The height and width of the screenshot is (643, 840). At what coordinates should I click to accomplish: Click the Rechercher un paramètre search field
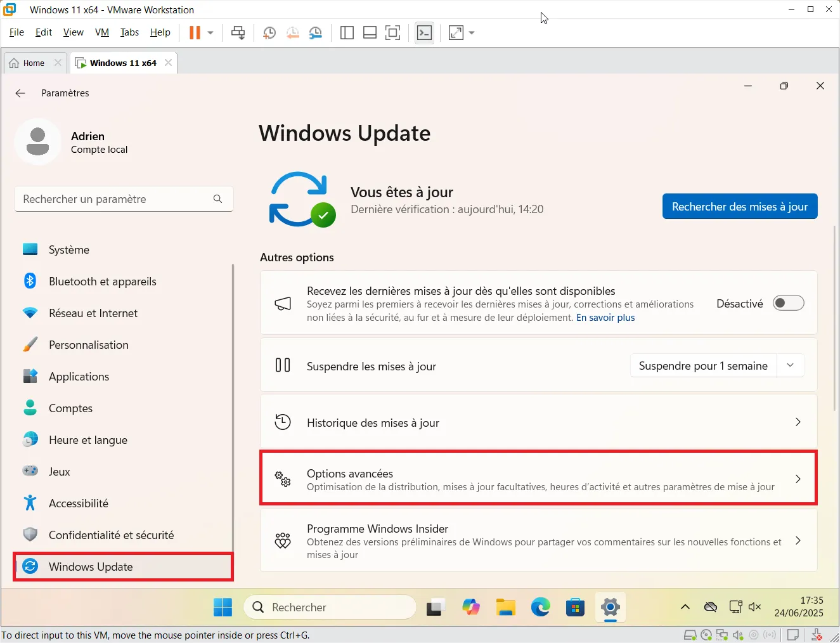124,199
